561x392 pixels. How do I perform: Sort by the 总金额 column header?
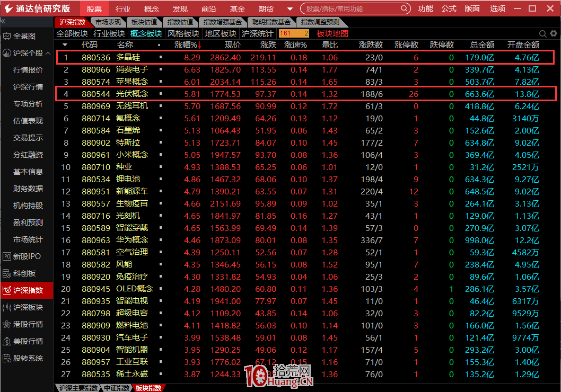point(483,45)
